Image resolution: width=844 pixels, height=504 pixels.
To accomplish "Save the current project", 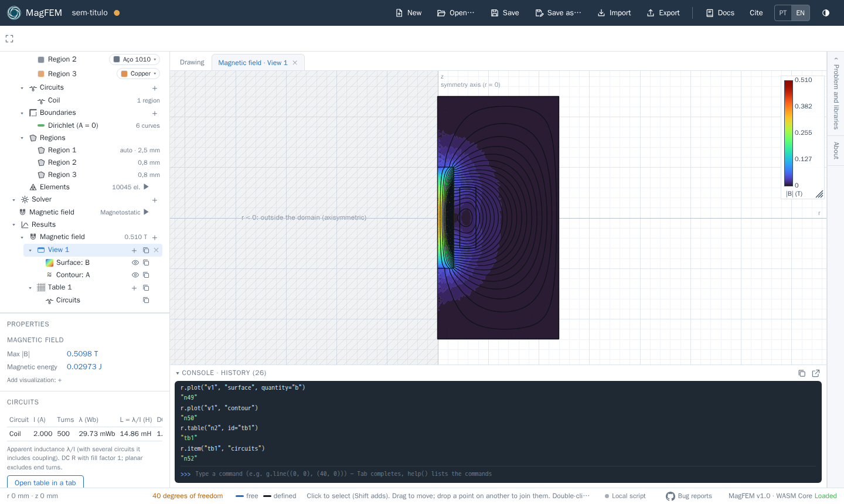I will 505,13.
